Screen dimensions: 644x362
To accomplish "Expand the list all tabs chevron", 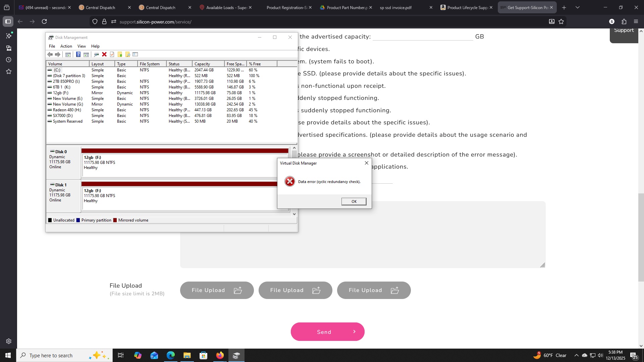I will pos(578,7).
